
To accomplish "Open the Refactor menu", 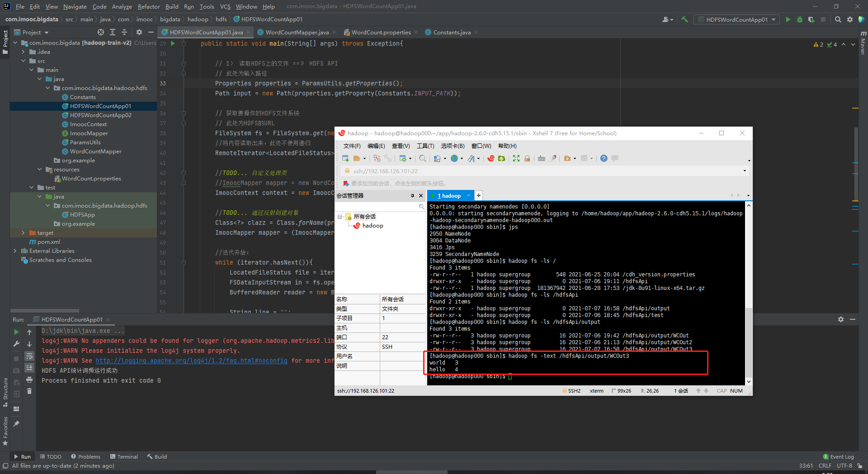I will click(x=149, y=6).
